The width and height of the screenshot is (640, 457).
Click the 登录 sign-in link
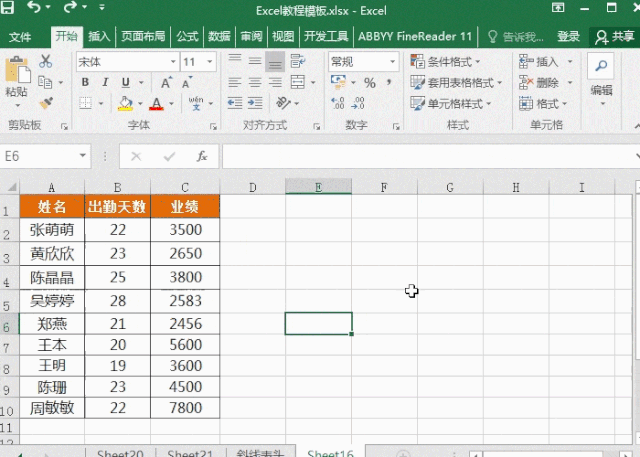(569, 37)
